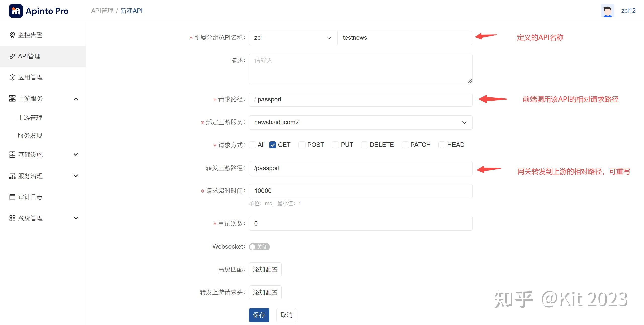Click the 审计日志 audit log icon

pos(12,197)
